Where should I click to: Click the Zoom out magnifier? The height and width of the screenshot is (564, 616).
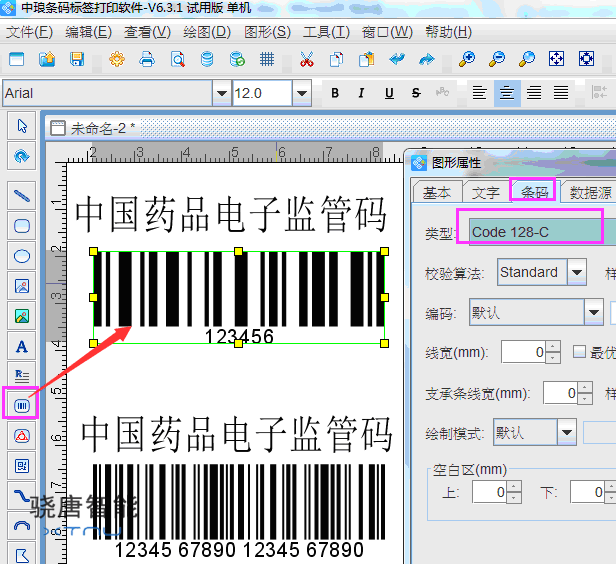[497, 59]
